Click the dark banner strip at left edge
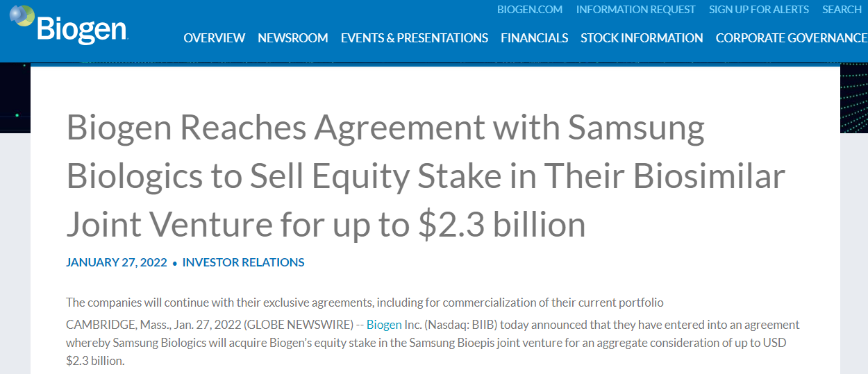The image size is (868, 374). tap(15, 97)
